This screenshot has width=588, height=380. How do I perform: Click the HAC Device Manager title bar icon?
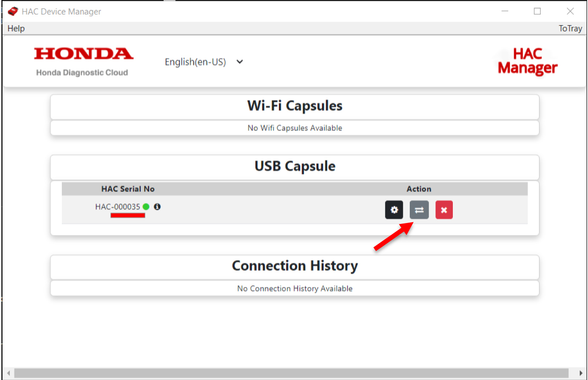(13, 12)
